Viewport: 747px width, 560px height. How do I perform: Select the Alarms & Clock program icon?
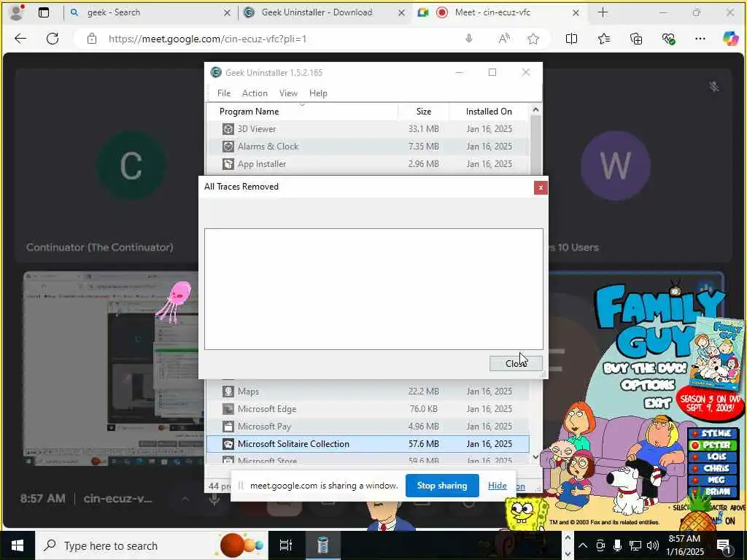[x=228, y=147]
